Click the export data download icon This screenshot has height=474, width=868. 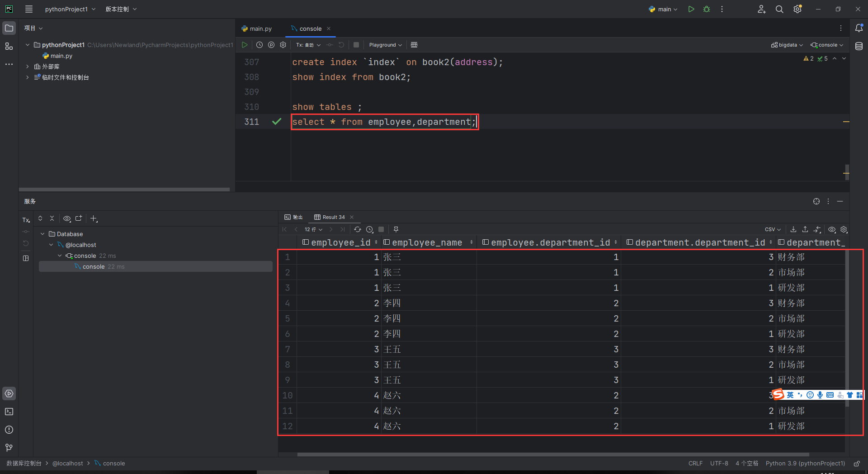793,229
